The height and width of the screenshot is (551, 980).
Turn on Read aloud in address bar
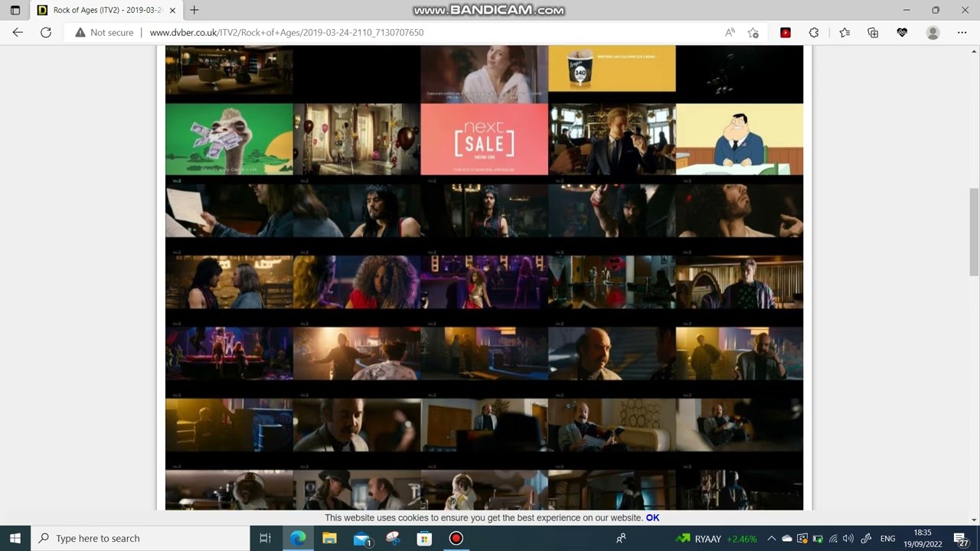730,33
